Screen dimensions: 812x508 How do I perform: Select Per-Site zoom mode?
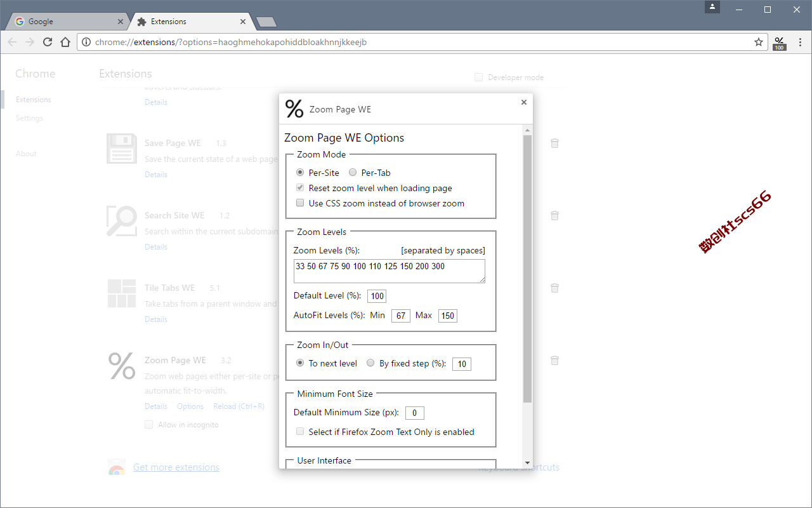301,173
